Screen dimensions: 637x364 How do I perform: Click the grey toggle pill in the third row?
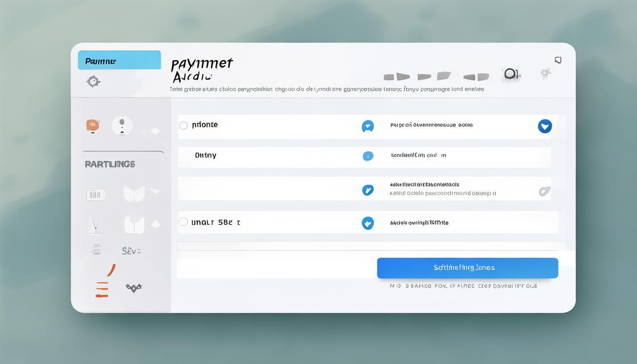pyautogui.click(x=545, y=191)
